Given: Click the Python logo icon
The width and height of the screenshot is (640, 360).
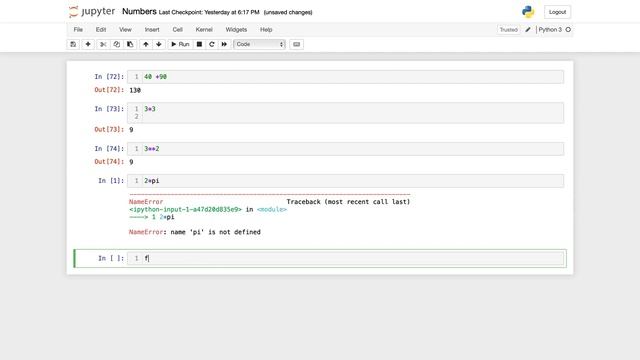Looking at the screenshot, I should 528,12.
